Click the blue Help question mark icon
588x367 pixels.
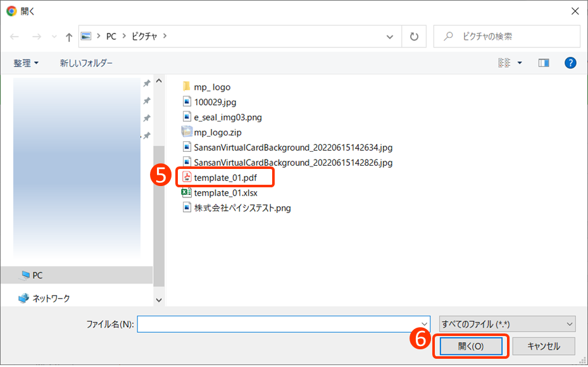[570, 63]
